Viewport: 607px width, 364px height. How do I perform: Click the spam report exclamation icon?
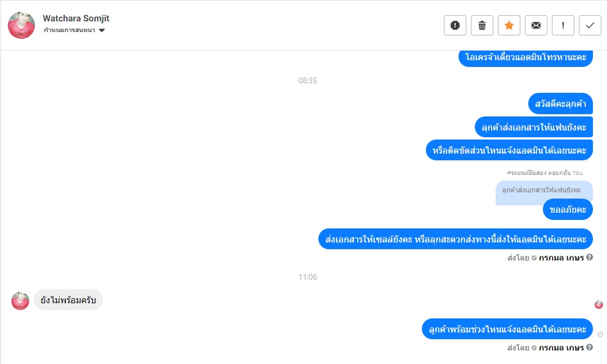coord(455,25)
